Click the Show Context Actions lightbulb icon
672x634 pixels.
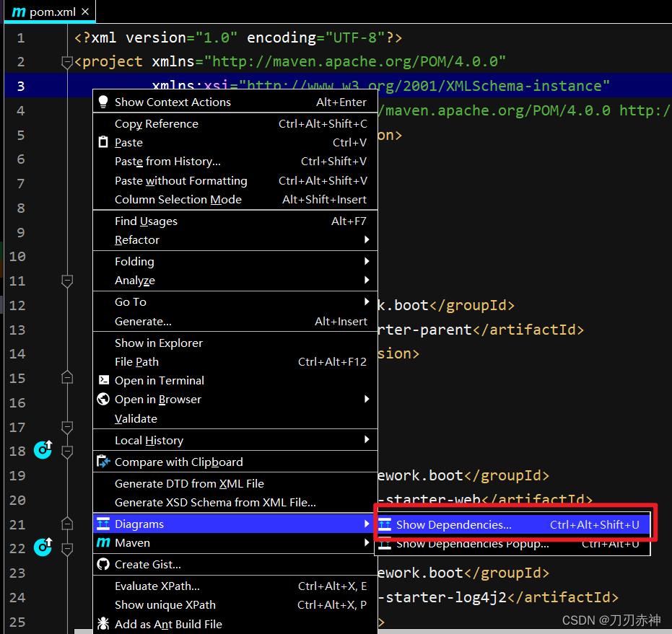(x=103, y=102)
